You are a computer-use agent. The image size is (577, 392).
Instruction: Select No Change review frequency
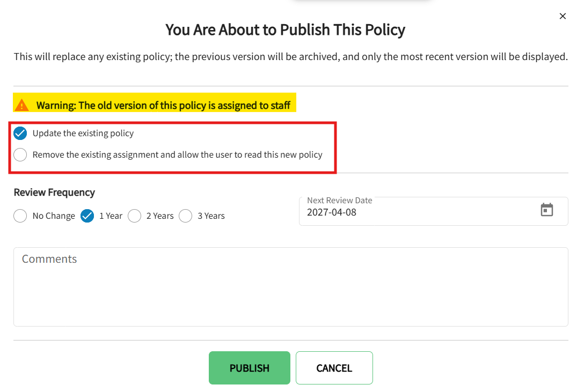(x=20, y=216)
